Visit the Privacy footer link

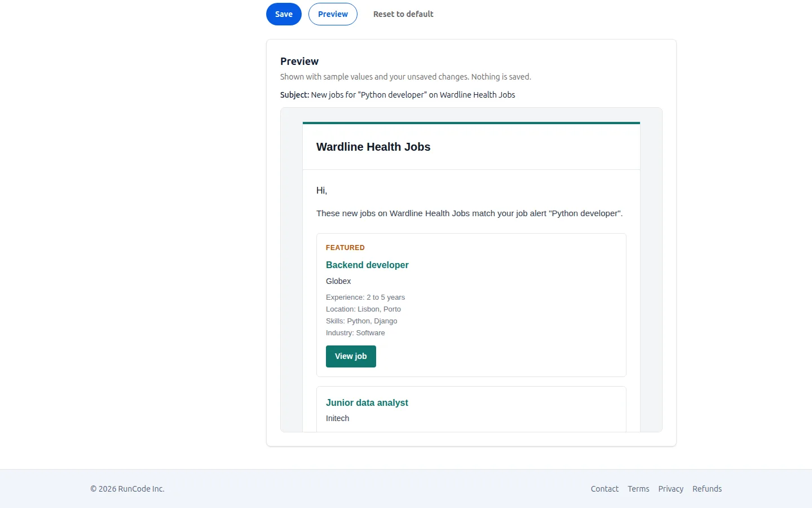point(670,489)
